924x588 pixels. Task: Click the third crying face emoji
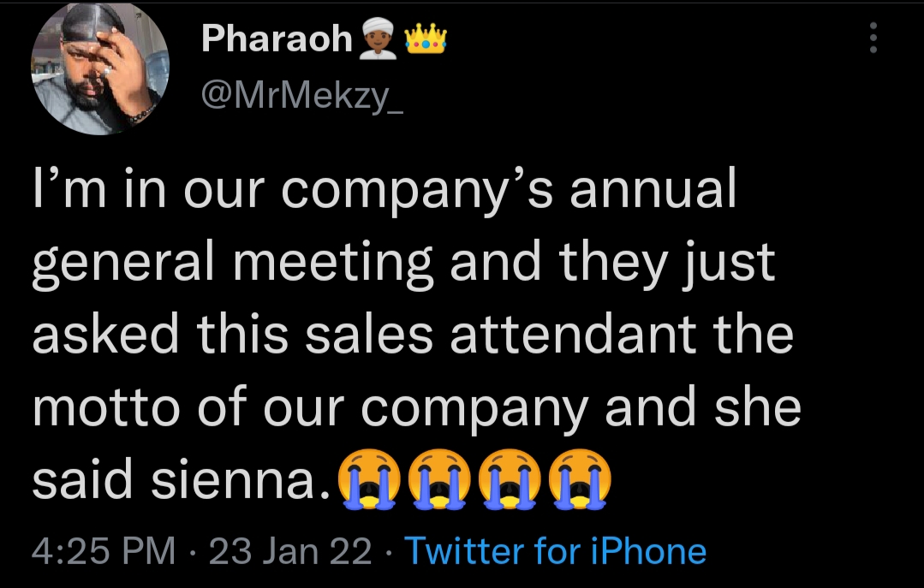click(510, 479)
